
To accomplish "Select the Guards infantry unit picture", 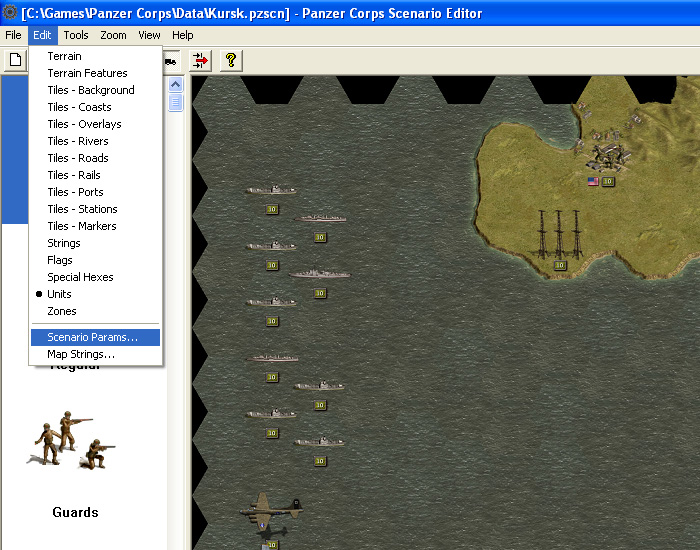I will tap(71, 440).
